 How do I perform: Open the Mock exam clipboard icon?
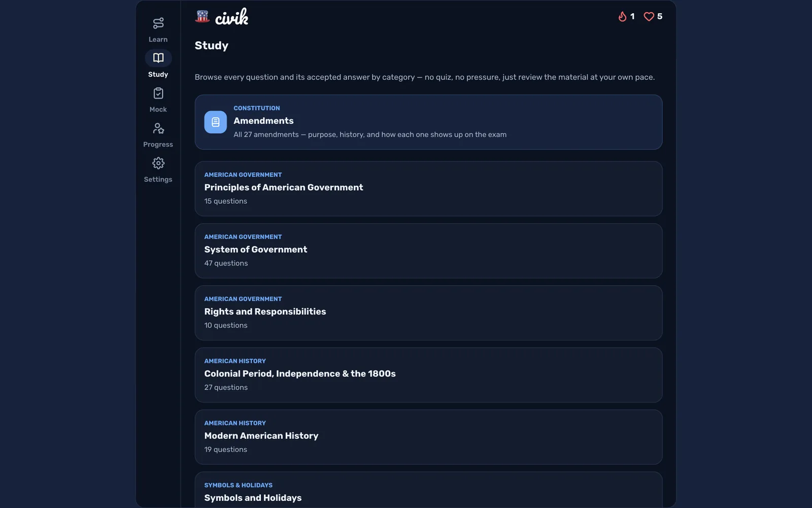click(158, 93)
